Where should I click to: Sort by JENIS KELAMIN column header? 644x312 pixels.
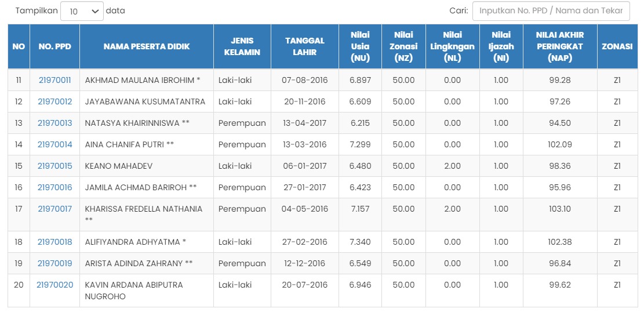(x=242, y=46)
